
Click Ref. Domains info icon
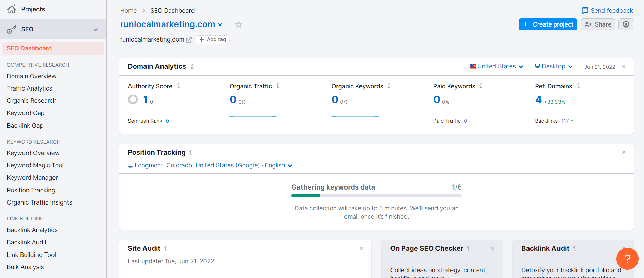coord(578,86)
